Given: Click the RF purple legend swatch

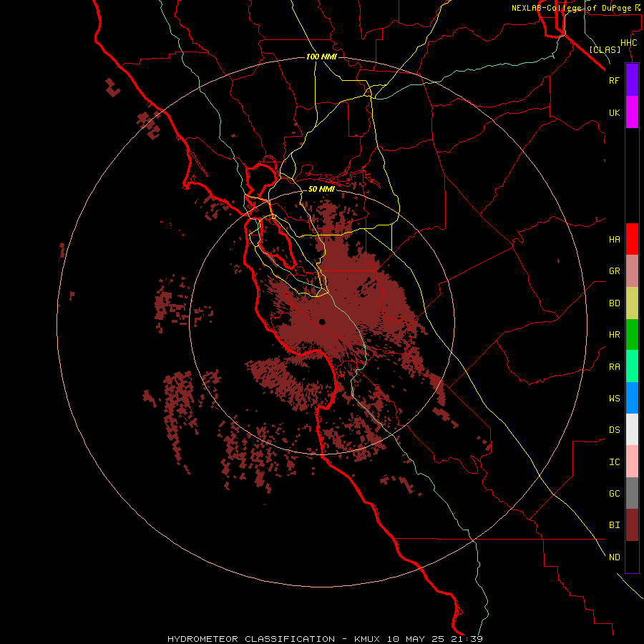Looking at the screenshot, I should pyautogui.click(x=632, y=79).
